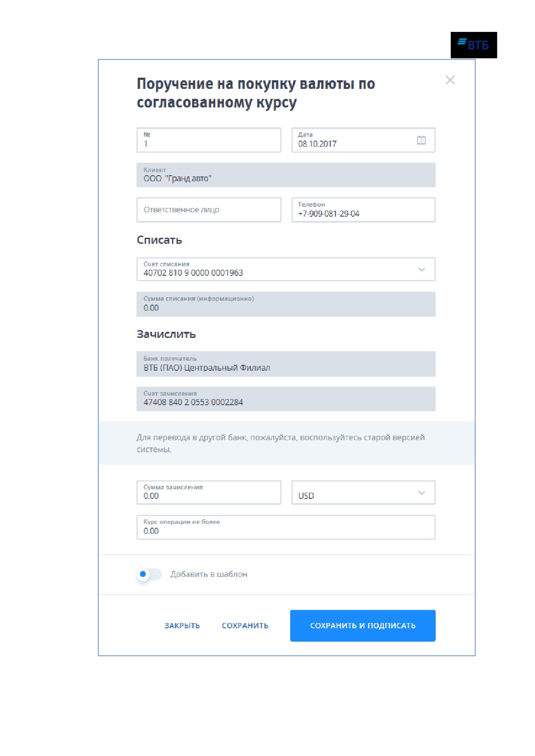Toggle the "Добавить в шаблон" switch
This screenshot has height=756, width=535.
pos(149,574)
